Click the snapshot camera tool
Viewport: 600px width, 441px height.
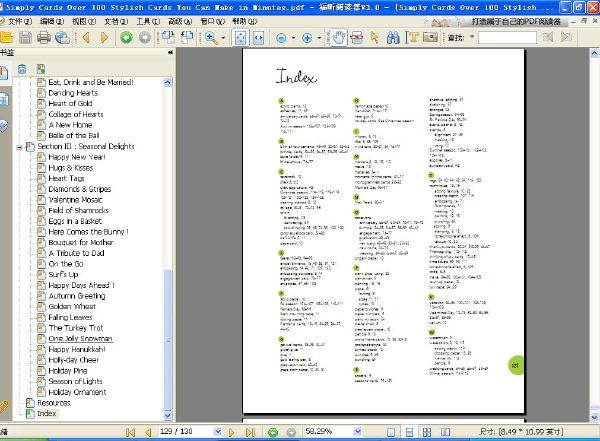(x=430, y=38)
